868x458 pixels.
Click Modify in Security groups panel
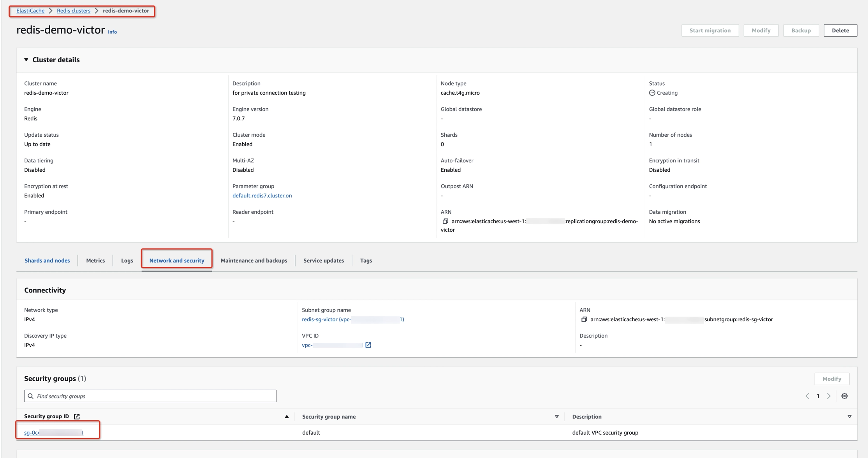pos(832,379)
